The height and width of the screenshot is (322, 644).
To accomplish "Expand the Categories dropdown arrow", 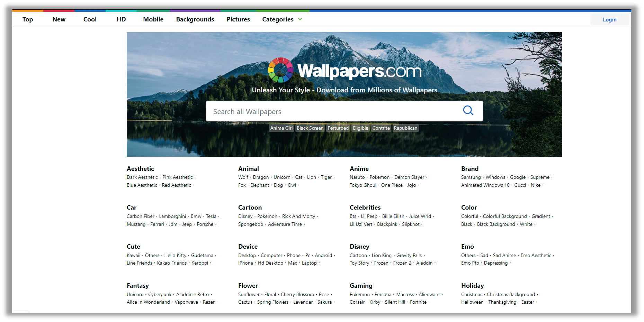I will coord(300,19).
